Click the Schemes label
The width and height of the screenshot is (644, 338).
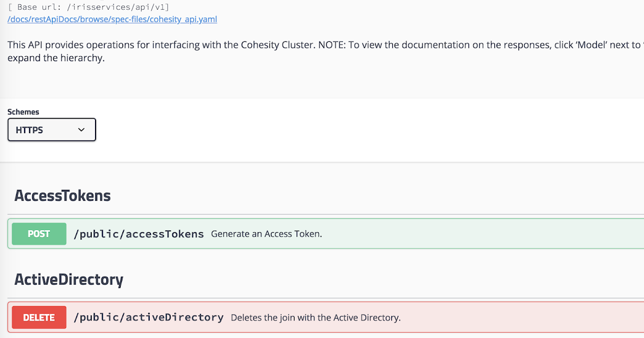(23, 112)
